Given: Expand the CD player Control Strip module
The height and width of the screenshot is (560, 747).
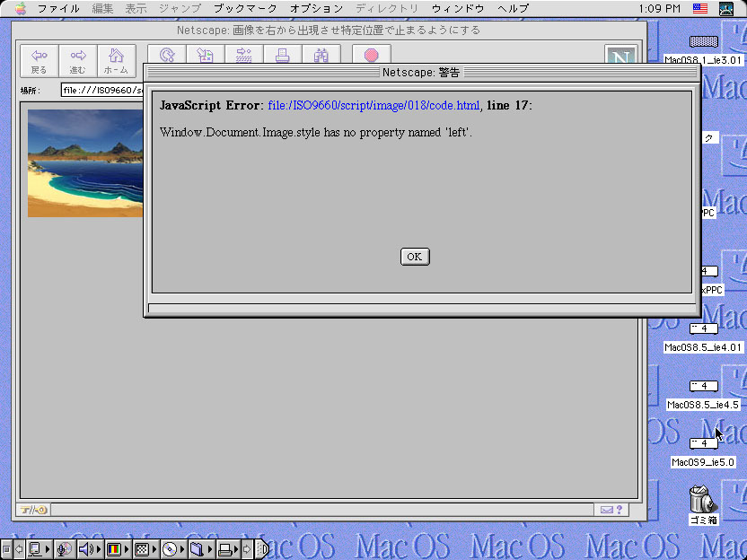Looking at the screenshot, I should [x=171, y=548].
